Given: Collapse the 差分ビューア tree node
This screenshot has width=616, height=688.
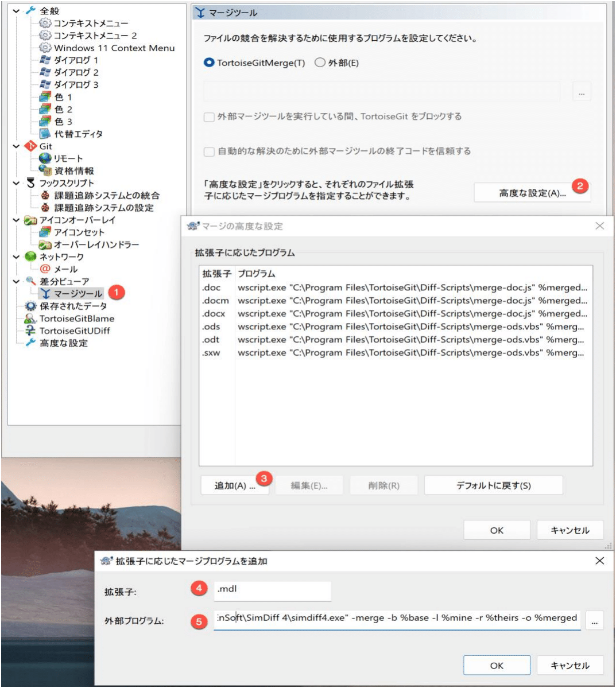Looking at the screenshot, I should tap(16, 281).
